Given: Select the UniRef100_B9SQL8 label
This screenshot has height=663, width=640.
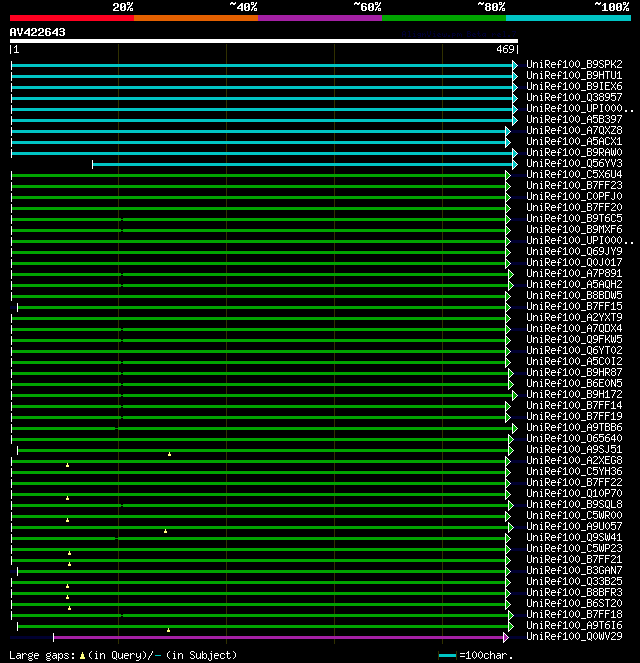Looking at the screenshot, I should pyautogui.click(x=574, y=504).
